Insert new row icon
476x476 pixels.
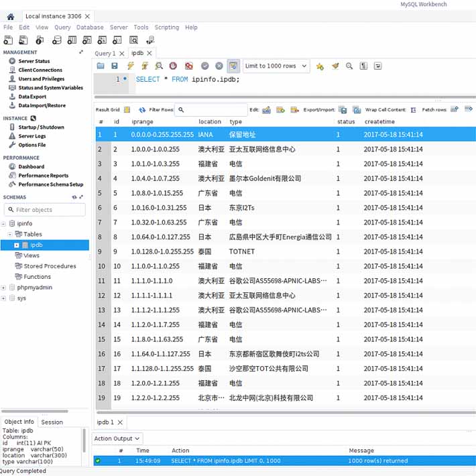click(x=280, y=109)
